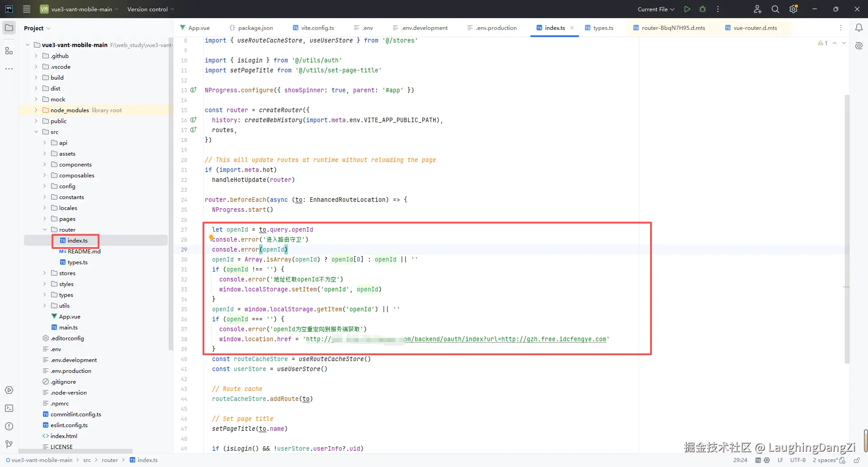
Task: Switch to the router-BbqN7H95.d.mts tab
Action: tap(669, 28)
